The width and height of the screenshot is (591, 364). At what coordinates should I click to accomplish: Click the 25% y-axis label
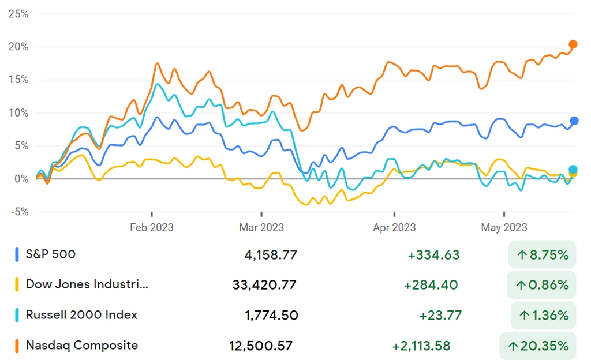point(18,14)
